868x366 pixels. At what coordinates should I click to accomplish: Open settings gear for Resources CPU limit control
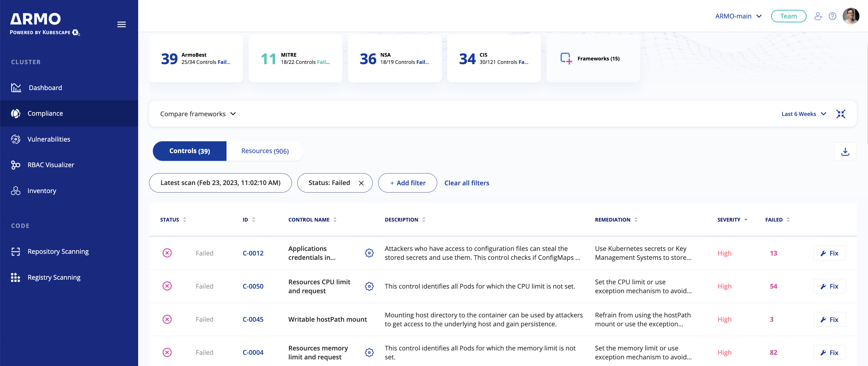click(369, 286)
